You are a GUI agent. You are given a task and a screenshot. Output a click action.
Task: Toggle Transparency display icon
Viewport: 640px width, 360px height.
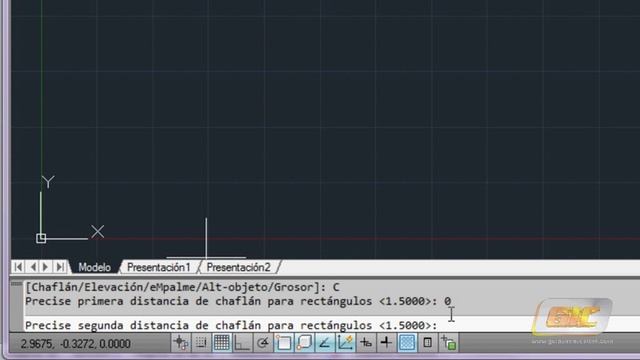(407, 342)
